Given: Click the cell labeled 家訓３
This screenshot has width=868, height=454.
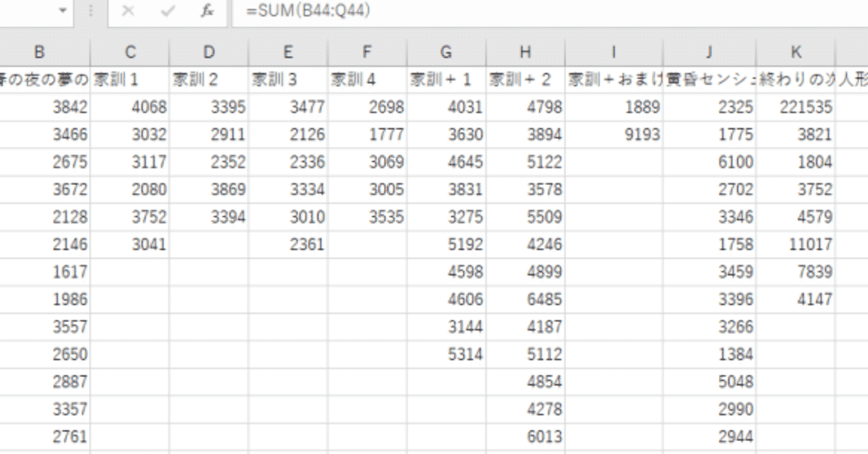Looking at the screenshot, I should 288,80.
